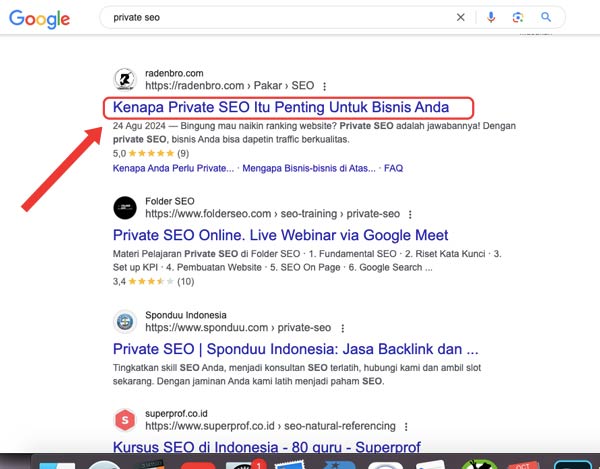Open the three-dot menu beside the superprof.co.id URL
This screenshot has width=600, height=469.
[406, 427]
